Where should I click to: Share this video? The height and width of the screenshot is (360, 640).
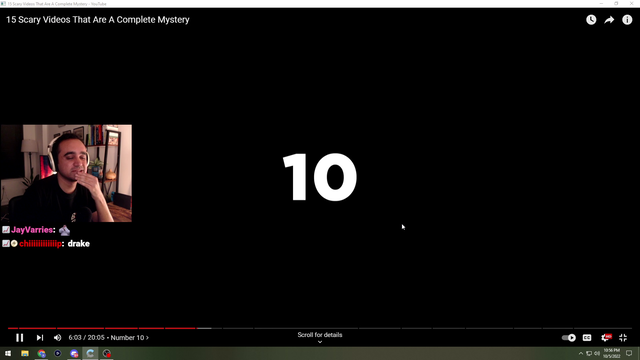pyautogui.click(x=609, y=20)
